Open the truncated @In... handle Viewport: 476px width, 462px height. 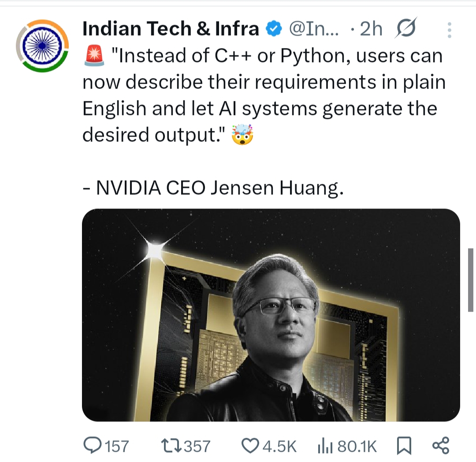313,29
